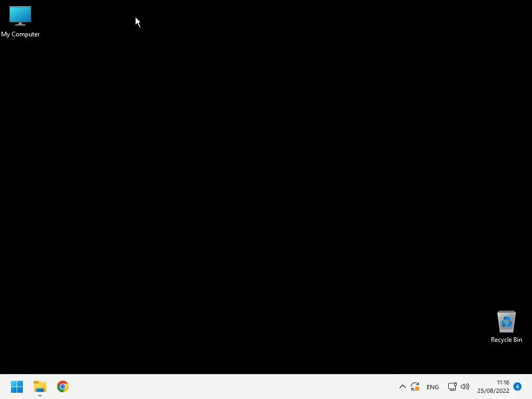Click the date 25/08/2022 in the taskbar
Screen dimensions: 532x399
pos(493,391)
